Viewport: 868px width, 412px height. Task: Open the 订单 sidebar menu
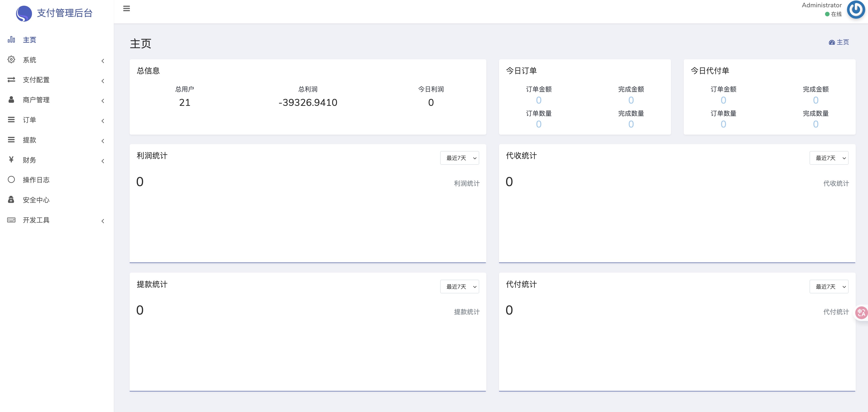click(57, 120)
